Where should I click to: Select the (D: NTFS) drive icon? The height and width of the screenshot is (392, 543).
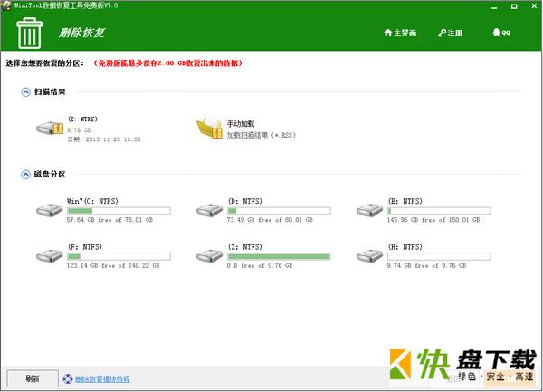pyautogui.click(x=210, y=210)
